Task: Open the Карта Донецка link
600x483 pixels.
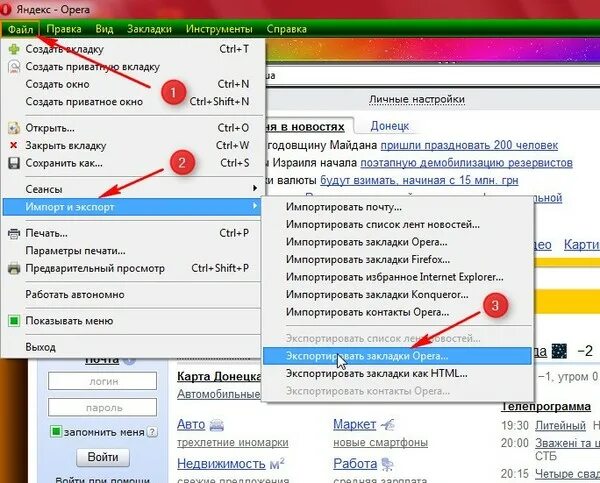Action: pyautogui.click(x=219, y=377)
